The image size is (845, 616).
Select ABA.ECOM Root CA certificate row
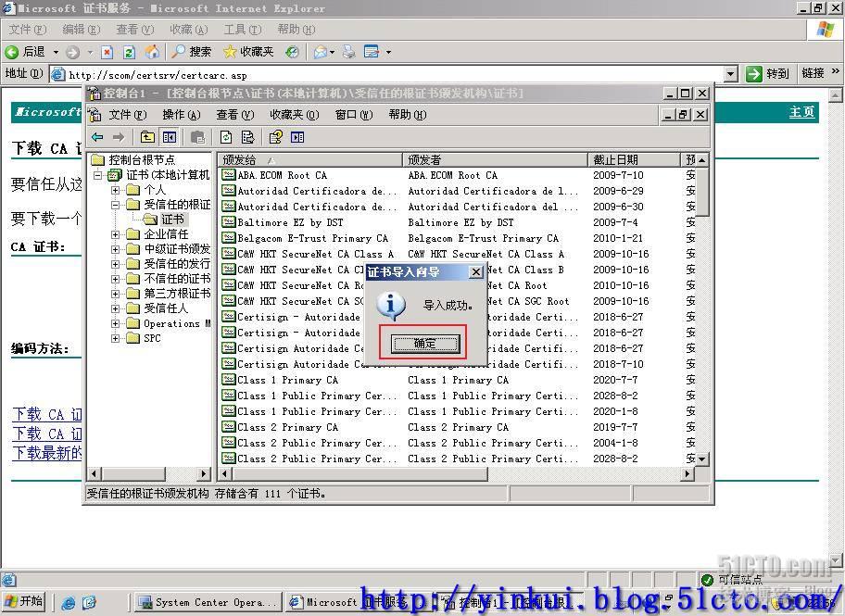tap(283, 175)
